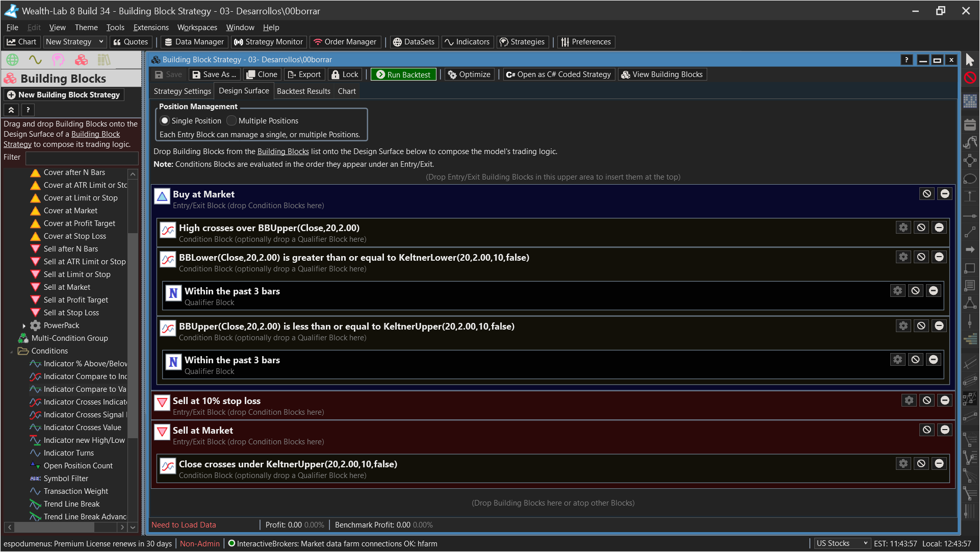Viewport: 980px width, 552px height.
Task: Open the Indicators sine-wave panel icon
Action: (35, 60)
